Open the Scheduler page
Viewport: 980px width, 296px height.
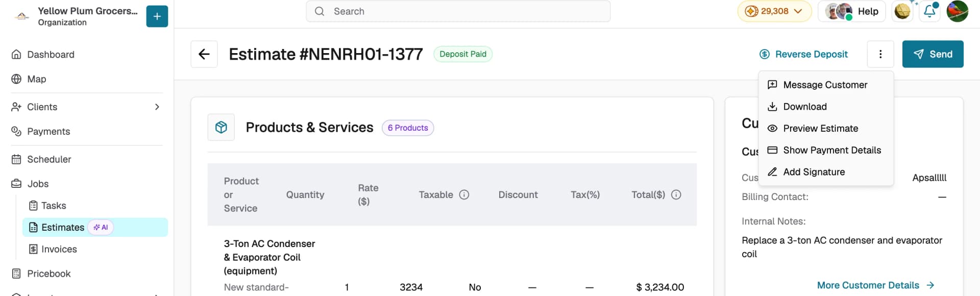point(49,159)
